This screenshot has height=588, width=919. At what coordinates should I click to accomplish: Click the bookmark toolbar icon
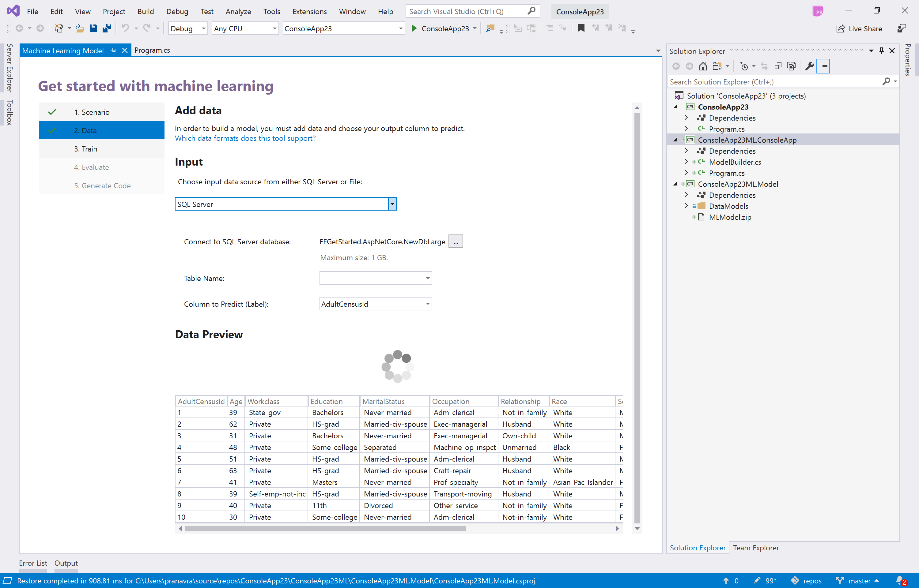click(x=581, y=28)
